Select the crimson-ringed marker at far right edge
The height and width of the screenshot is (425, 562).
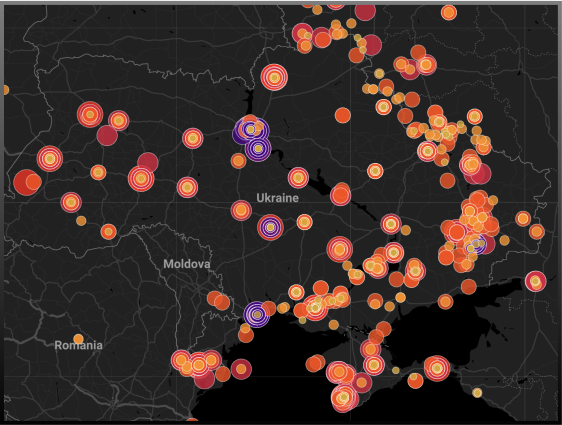(535, 281)
